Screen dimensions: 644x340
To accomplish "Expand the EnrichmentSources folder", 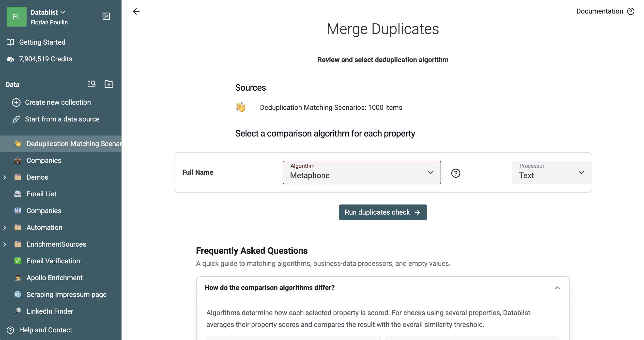I will (x=5, y=244).
